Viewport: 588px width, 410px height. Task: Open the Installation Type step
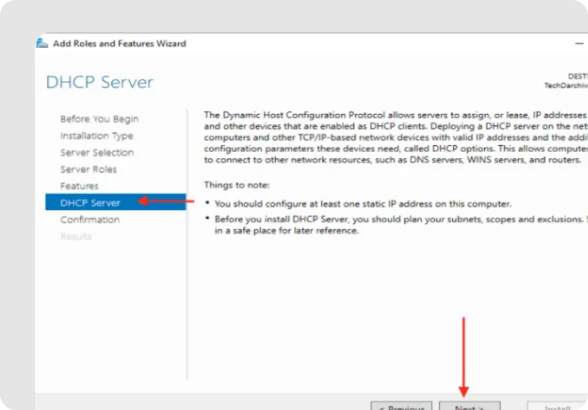tap(96, 136)
